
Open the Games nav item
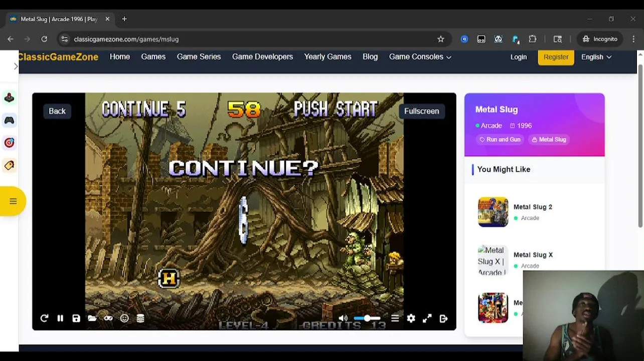(153, 57)
